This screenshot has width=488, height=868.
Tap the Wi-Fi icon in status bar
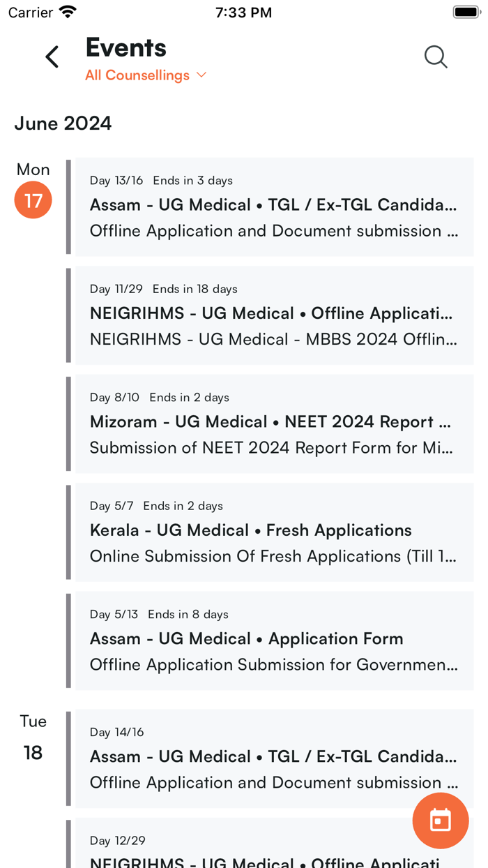click(68, 12)
